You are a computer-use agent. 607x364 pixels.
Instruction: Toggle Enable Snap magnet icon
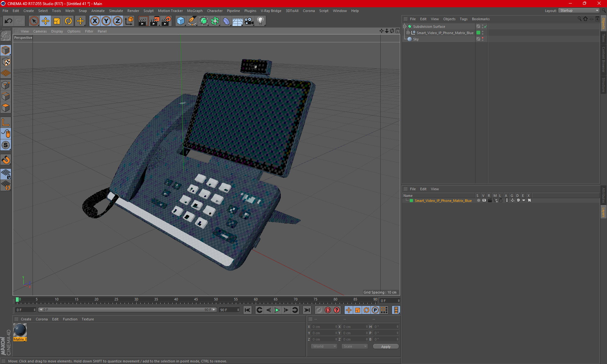click(x=6, y=160)
